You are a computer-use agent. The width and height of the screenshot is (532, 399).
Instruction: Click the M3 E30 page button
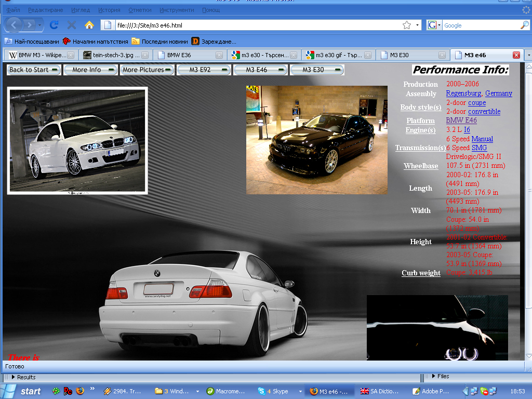pos(317,70)
